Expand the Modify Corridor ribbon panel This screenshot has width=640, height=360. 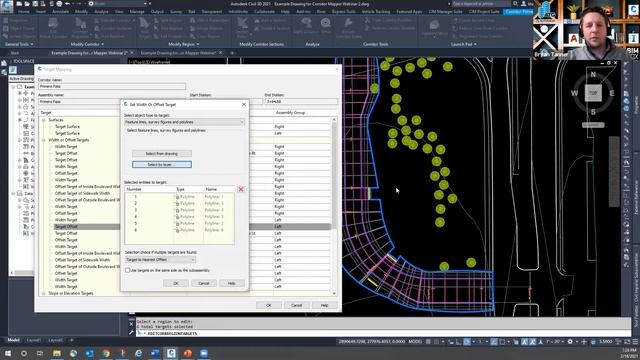(87, 44)
